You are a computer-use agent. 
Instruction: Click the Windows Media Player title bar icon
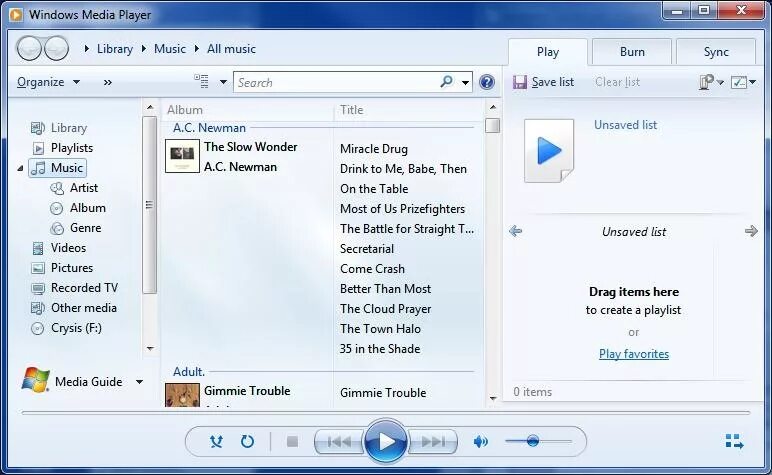click(16, 14)
